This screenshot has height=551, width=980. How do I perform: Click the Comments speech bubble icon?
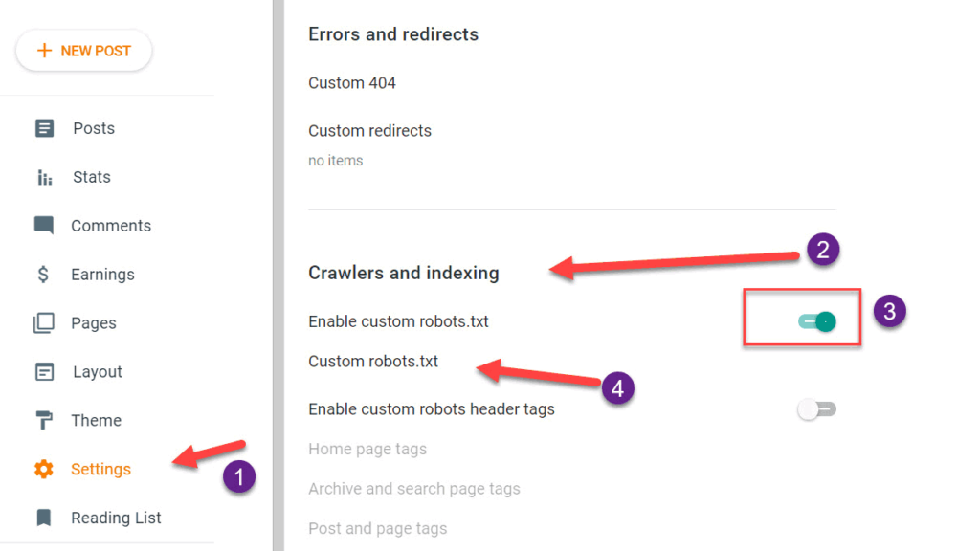click(x=44, y=226)
